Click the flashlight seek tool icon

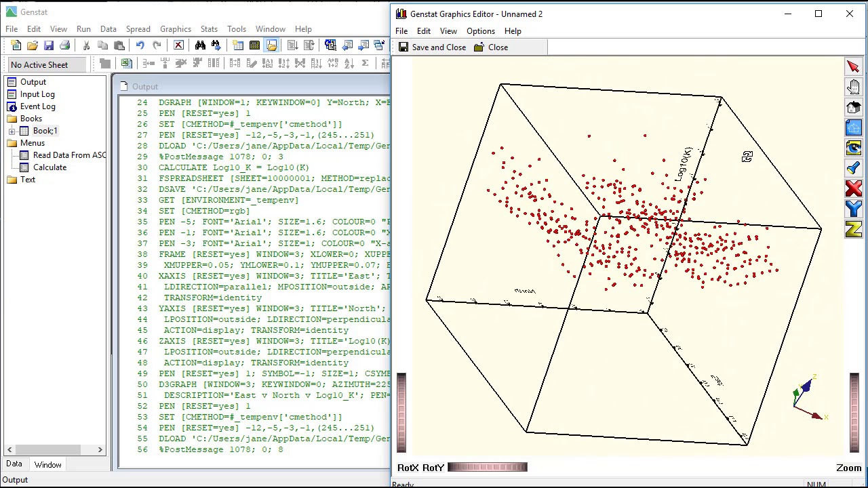[x=853, y=168]
